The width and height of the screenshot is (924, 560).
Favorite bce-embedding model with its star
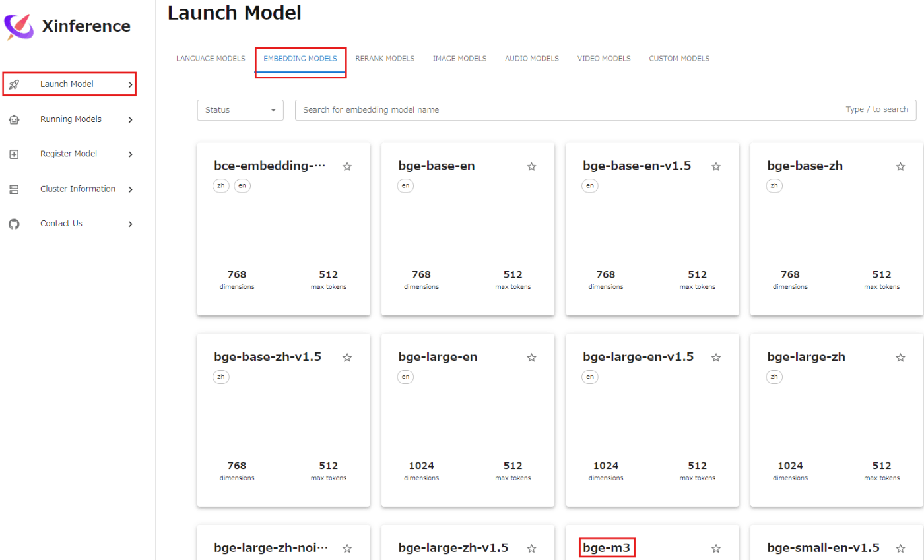[x=347, y=166]
